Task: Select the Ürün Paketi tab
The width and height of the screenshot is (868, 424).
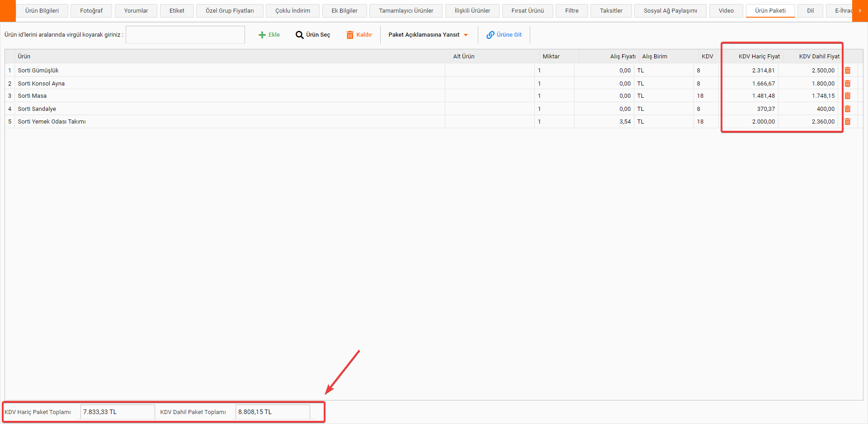Action: coord(770,11)
